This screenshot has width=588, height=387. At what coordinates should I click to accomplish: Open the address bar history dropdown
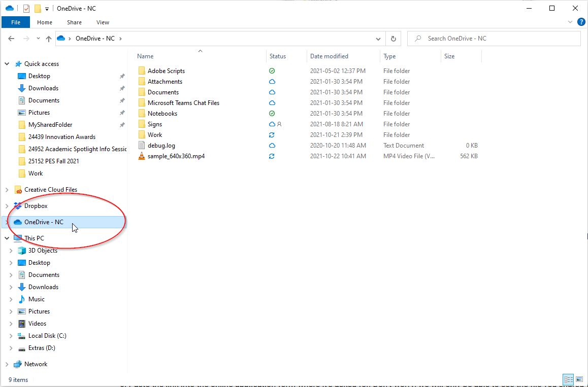378,39
